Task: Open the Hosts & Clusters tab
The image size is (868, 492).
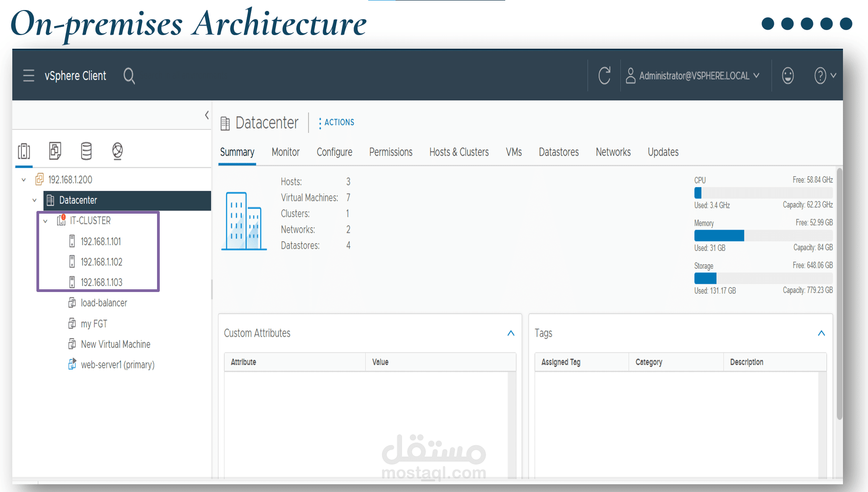Action: point(459,152)
